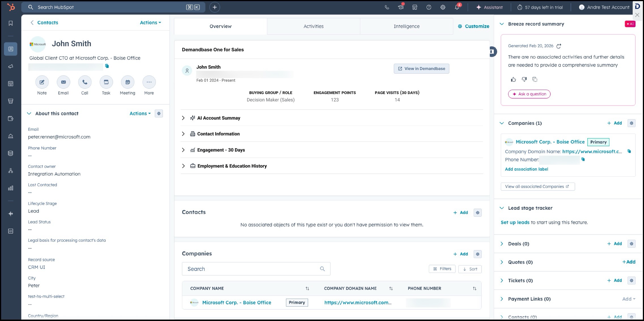This screenshot has height=321, width=644.
Task: Expand the Deals (0) section
Action: [502, 244]
